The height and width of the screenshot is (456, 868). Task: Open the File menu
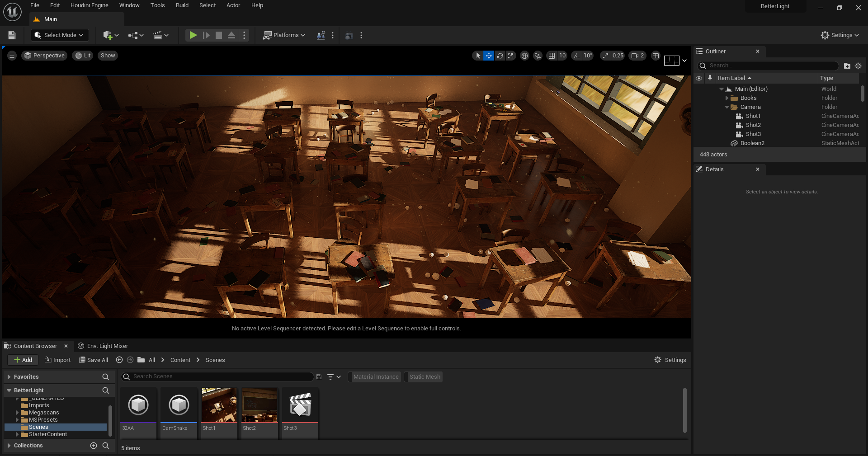tap(35, 5)
